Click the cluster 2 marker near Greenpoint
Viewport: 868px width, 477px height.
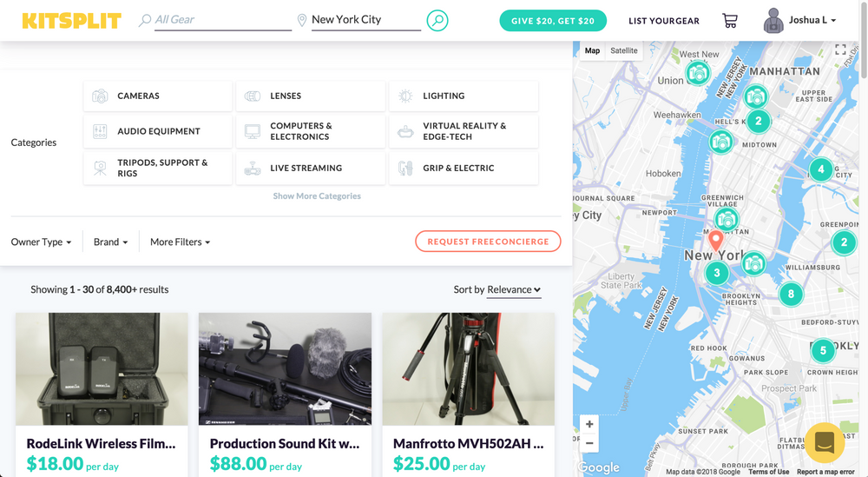pos(845,242)
